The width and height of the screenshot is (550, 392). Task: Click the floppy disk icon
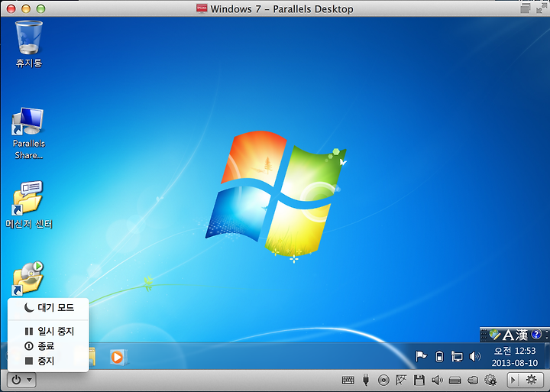point(419,380)
